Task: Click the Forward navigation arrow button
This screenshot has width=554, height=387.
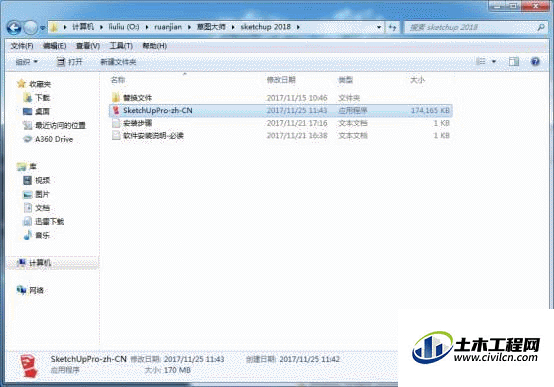Action: pyautogui.click(x=31, y=28)
